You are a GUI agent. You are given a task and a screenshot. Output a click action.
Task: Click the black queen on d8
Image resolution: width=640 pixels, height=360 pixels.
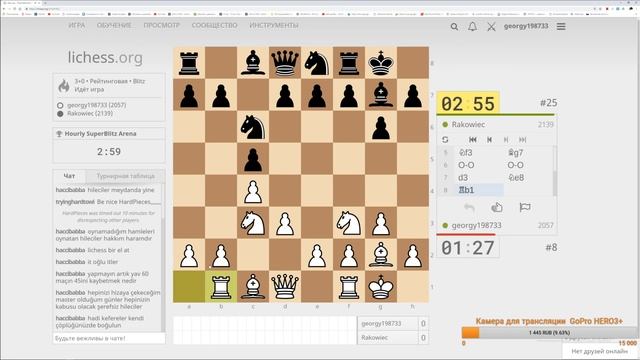point(285,62)
